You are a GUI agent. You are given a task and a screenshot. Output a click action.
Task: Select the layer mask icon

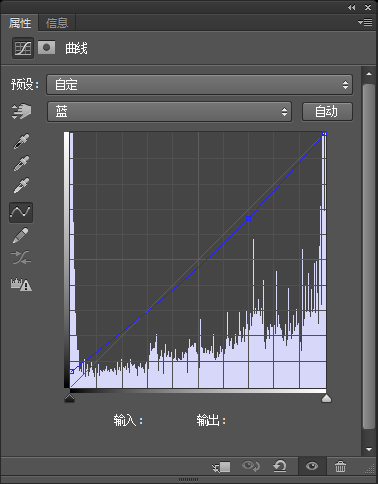click(x=46, y=48)
